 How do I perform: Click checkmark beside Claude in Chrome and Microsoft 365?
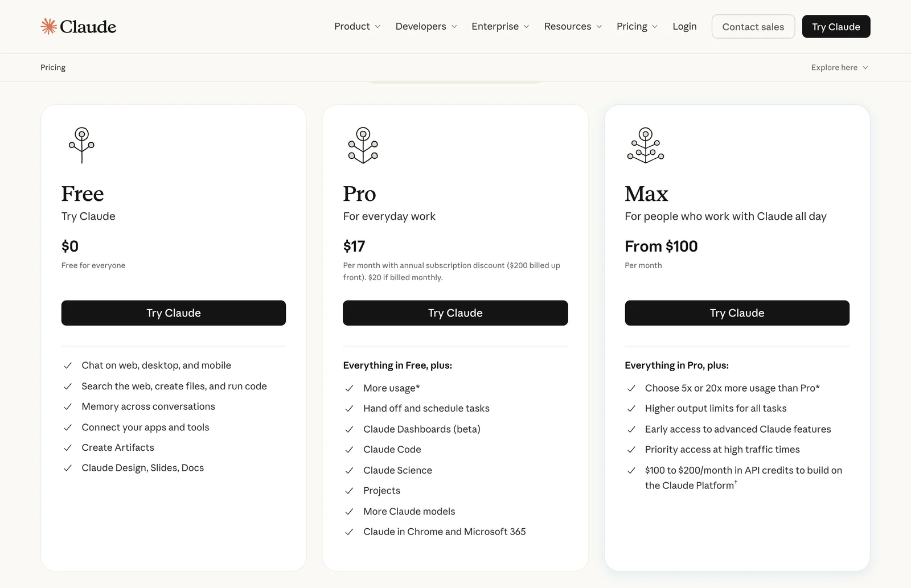tap(350, 532)
